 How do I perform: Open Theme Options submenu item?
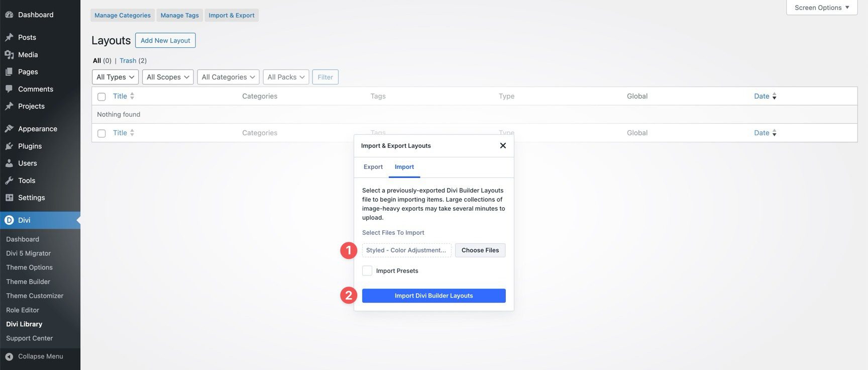point(29,267)
